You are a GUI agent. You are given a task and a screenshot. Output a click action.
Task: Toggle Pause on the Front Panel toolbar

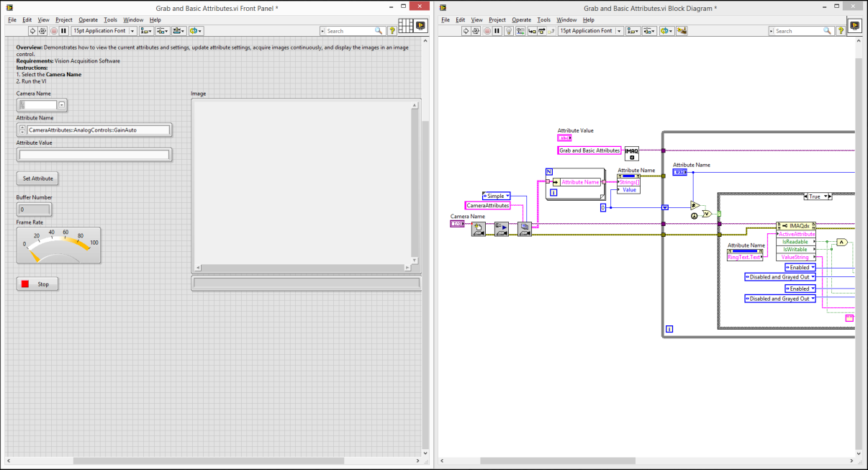[x=63, y=31]
